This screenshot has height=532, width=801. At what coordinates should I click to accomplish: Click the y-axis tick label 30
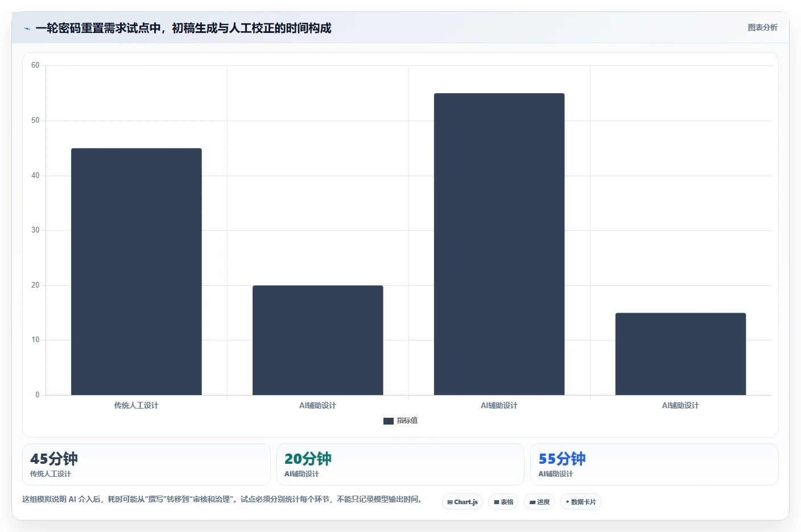[35, 230]
